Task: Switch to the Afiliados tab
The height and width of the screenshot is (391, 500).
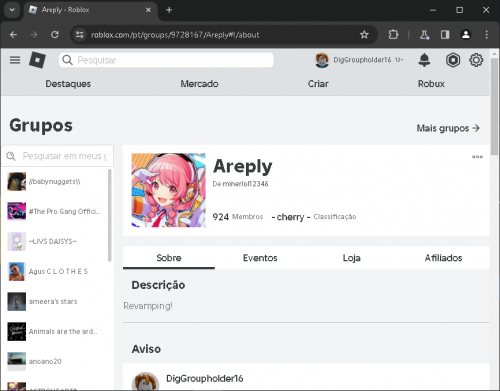Action: point(443,258)
